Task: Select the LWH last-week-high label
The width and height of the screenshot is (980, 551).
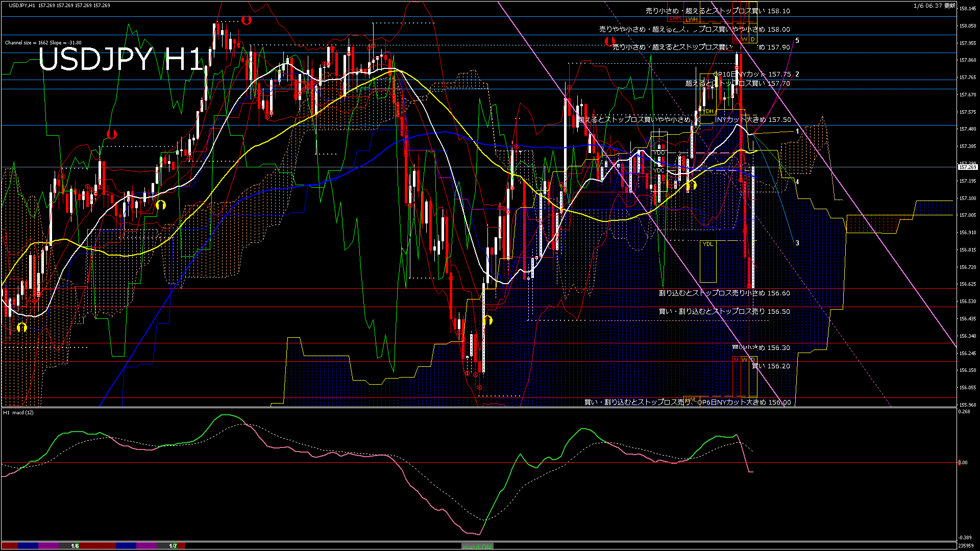Action: (x=692, y=19)
